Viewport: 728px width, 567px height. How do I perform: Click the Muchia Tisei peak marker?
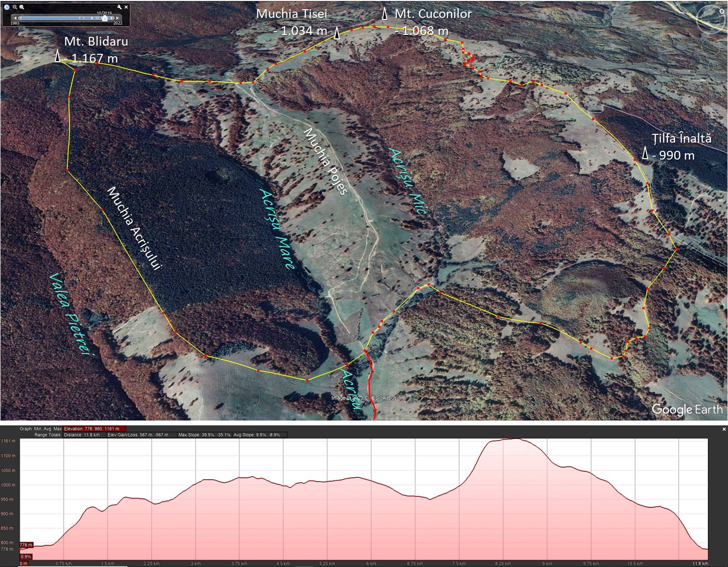pyautogui.click(x=337, y=32)
